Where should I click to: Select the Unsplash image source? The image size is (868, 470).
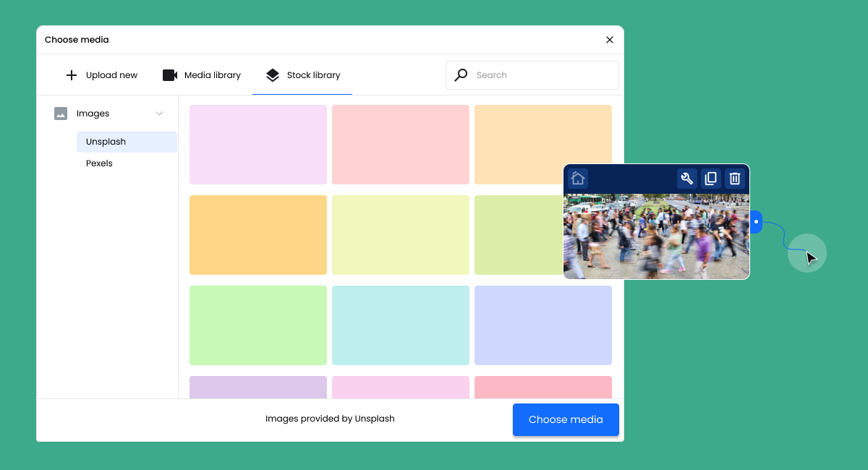click(105, 142)
